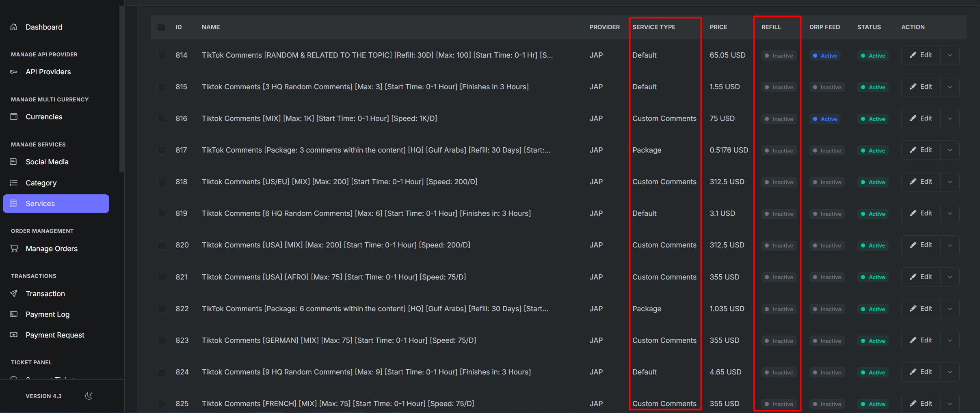Viewport: 980px width, 413px height.
Task: Navigate to Social Media services
Action: click(47, 162)
